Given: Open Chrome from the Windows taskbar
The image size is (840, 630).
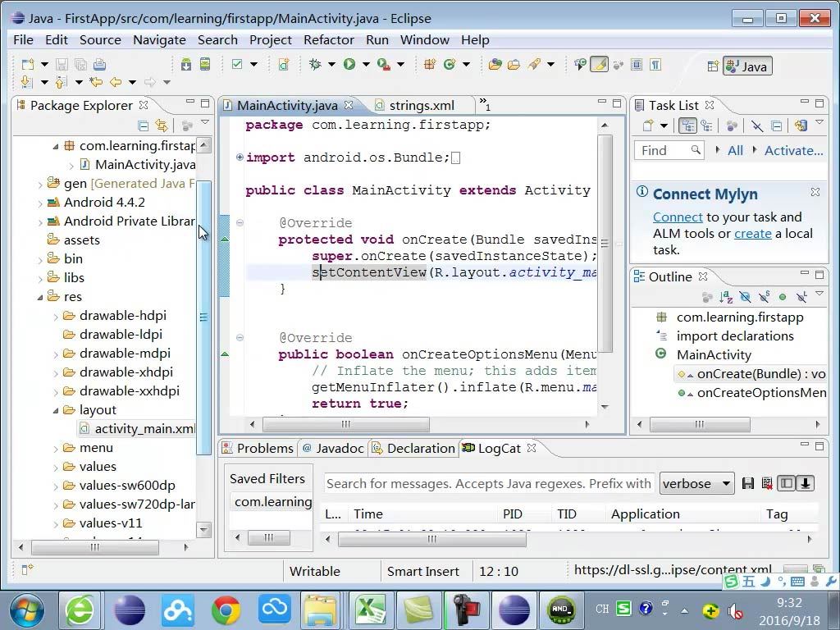Looking at the screenshot, I should [x=226, y=609].
